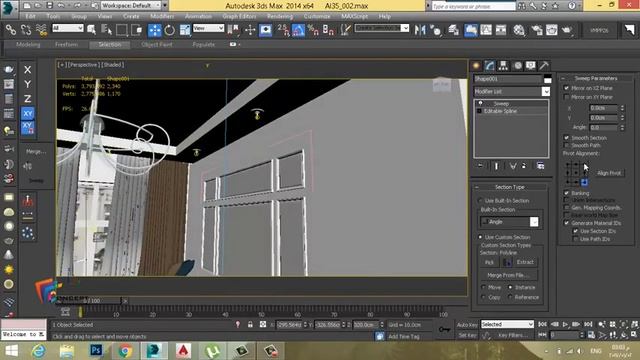
Task: Toggle the Graphite ribbon icon
Action: 471,30
